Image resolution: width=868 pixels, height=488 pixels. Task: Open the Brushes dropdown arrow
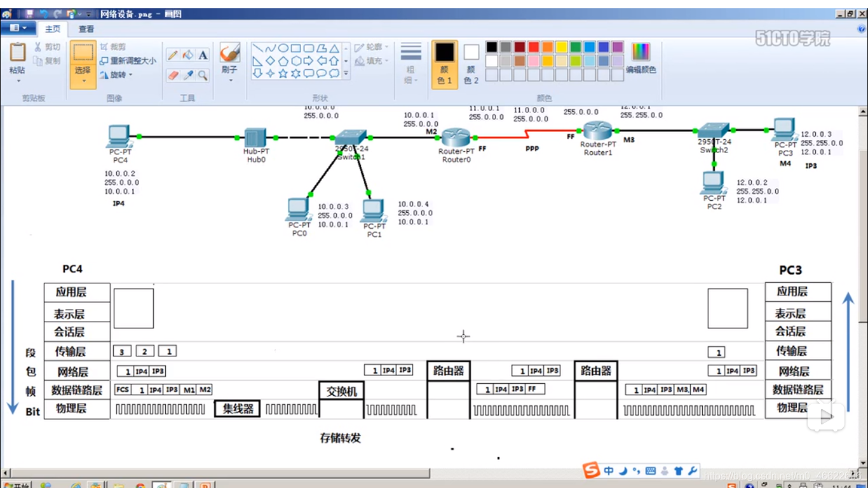point(229,81)
